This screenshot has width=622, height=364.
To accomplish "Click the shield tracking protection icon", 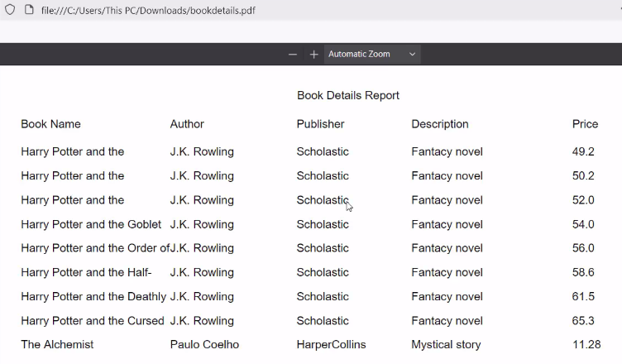I will pos(10,10).
